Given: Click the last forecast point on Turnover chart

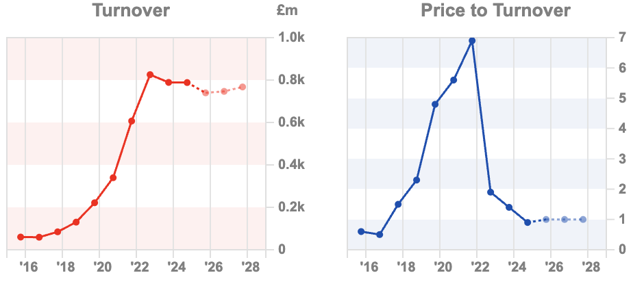Looking at the screenshot, I should [243, 87].
